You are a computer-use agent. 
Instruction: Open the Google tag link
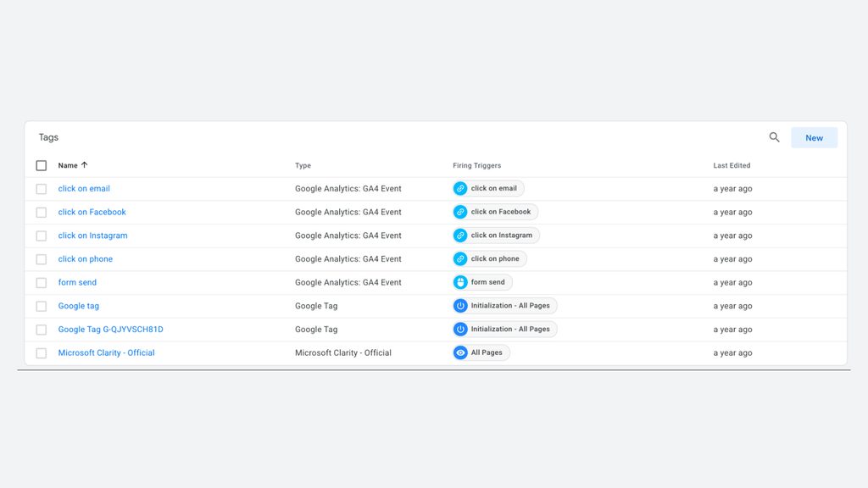79,305
